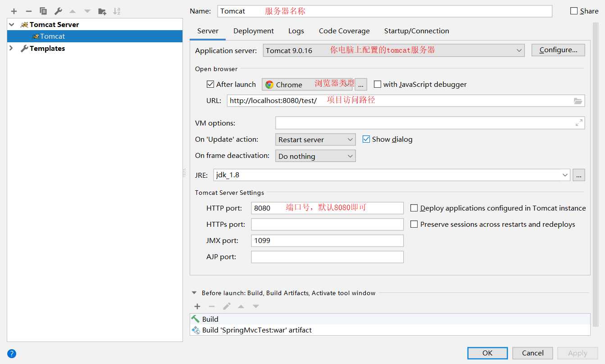Open the On frame deactivation dropdown
The image size is (605, 364).
(x=315, y=156)
